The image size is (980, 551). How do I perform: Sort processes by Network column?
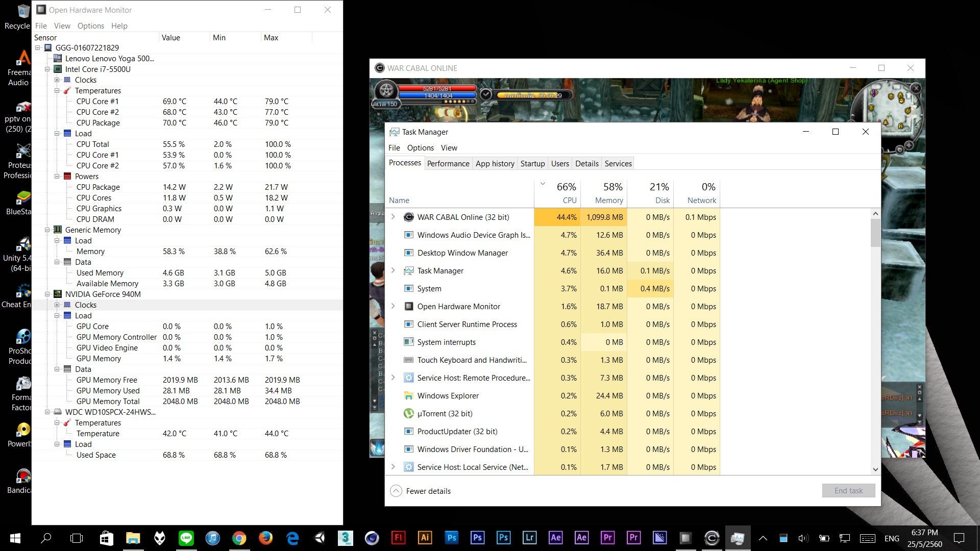(697, 193)
